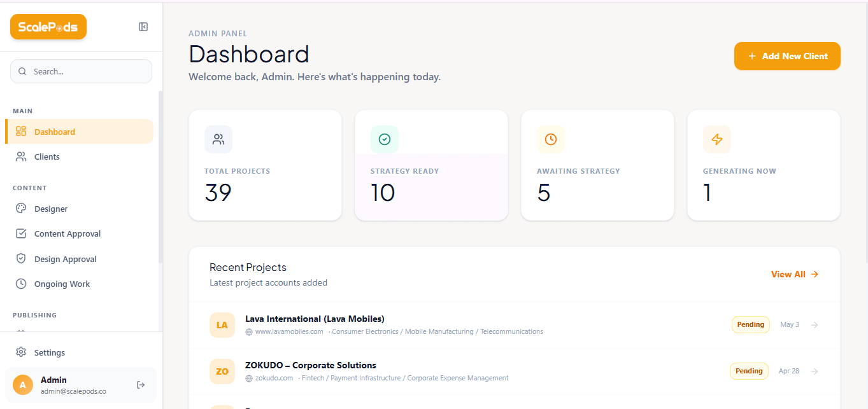
Task: Open Lava International row arrow
Action: coord(815,325)
